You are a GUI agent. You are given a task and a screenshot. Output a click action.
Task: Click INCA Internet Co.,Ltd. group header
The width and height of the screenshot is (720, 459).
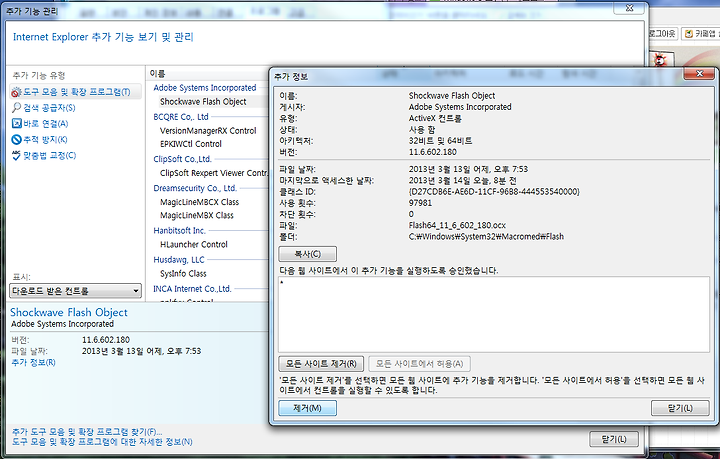click(x=192, y=289)
